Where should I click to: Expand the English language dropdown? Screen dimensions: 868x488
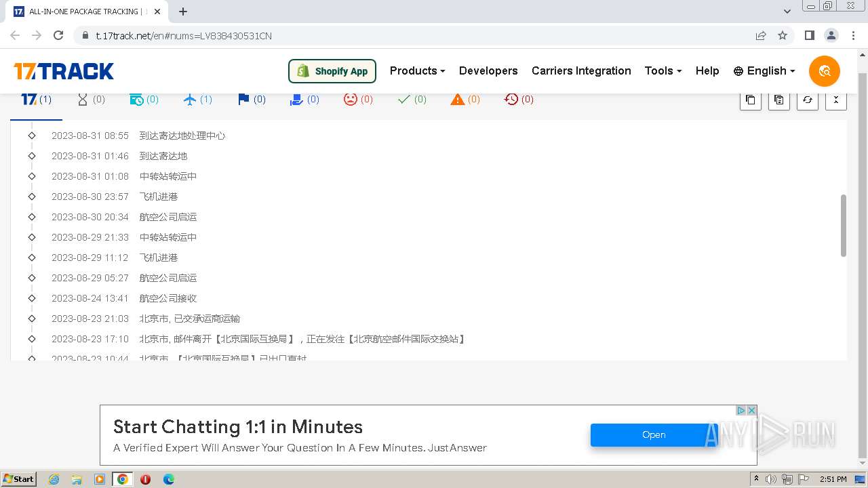point(764,70)
